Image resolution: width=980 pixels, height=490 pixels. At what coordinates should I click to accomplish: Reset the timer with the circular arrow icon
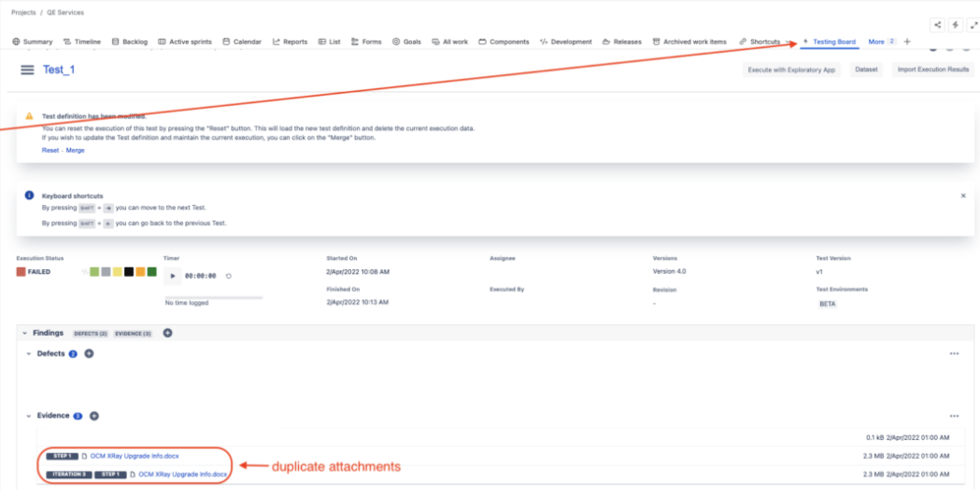coord(228,276)
